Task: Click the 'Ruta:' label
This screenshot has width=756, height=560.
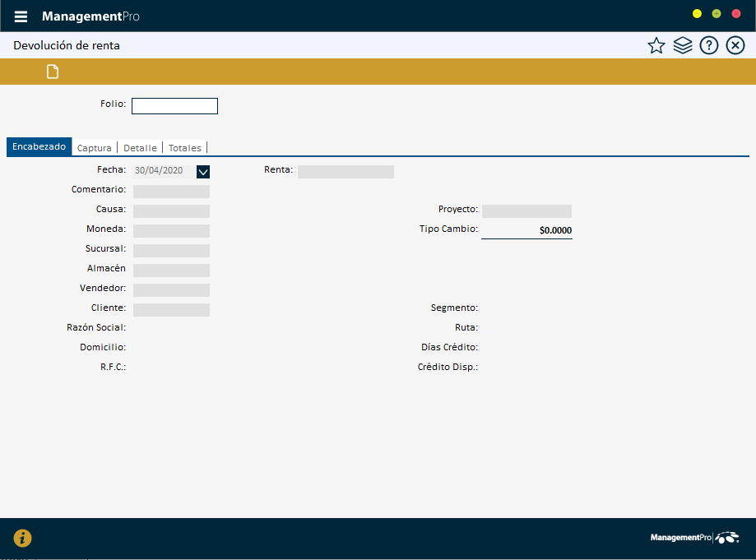Action: coord(466,328)
